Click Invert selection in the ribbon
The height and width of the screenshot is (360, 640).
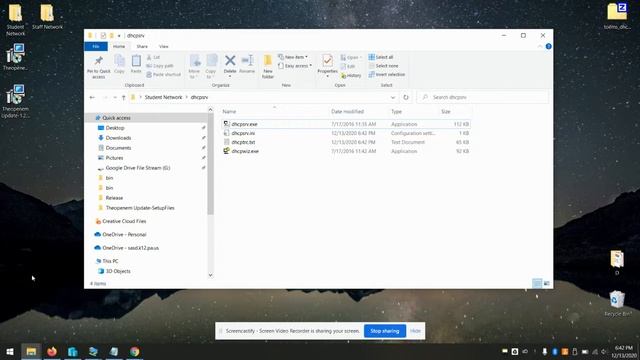[x=387, y=75]
